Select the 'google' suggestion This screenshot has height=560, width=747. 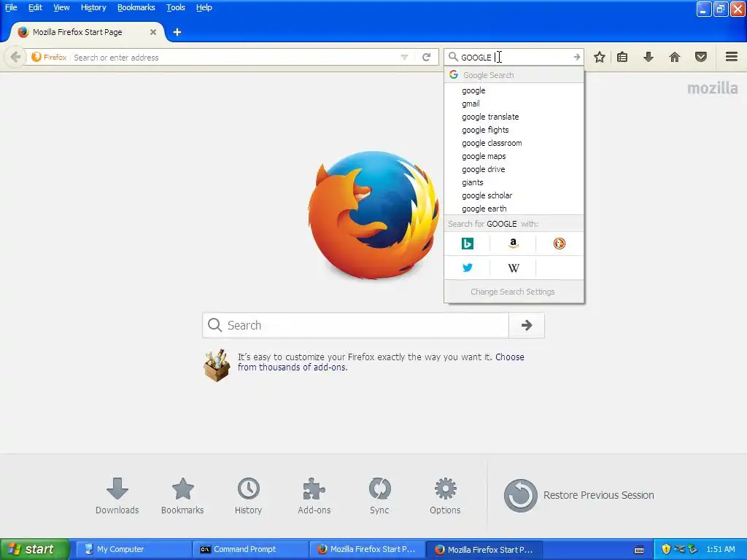[514, 90]
